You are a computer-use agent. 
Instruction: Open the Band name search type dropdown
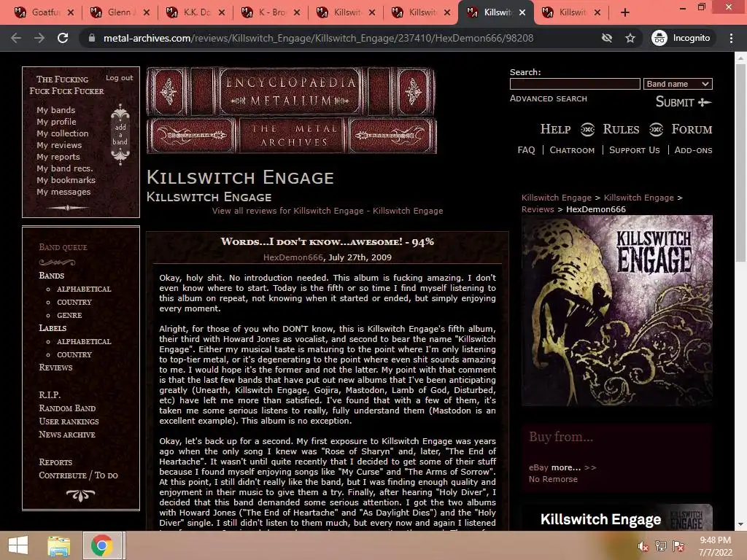tap(678, 84)
